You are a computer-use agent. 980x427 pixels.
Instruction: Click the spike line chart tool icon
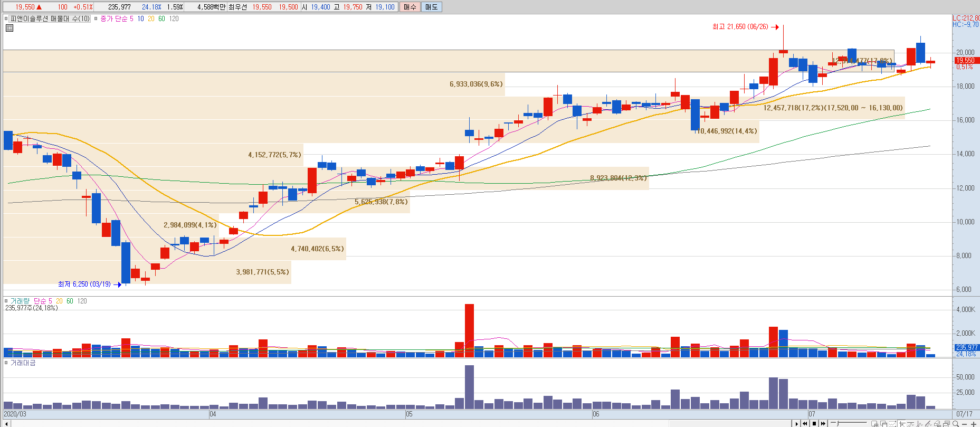click(x=920, y=423)
